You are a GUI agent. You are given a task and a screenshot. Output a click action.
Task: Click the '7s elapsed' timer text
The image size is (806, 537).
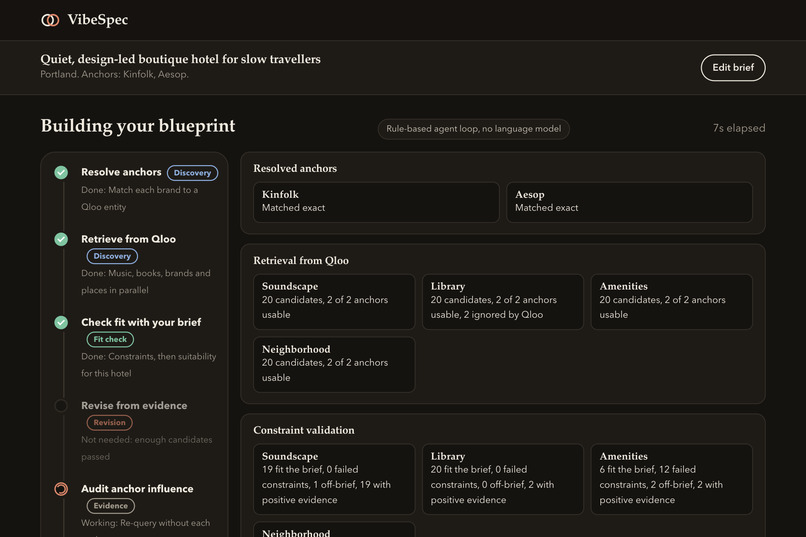tap(739, 128)
